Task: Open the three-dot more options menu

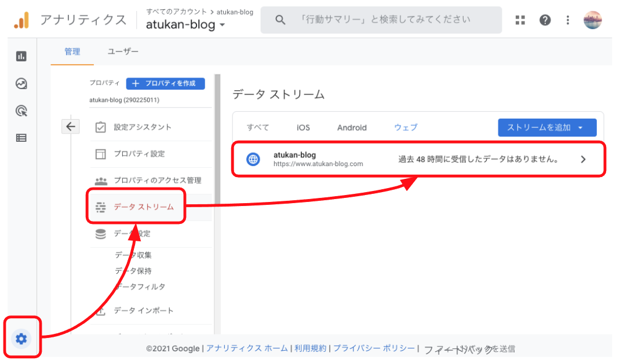Action: point(568,20)
